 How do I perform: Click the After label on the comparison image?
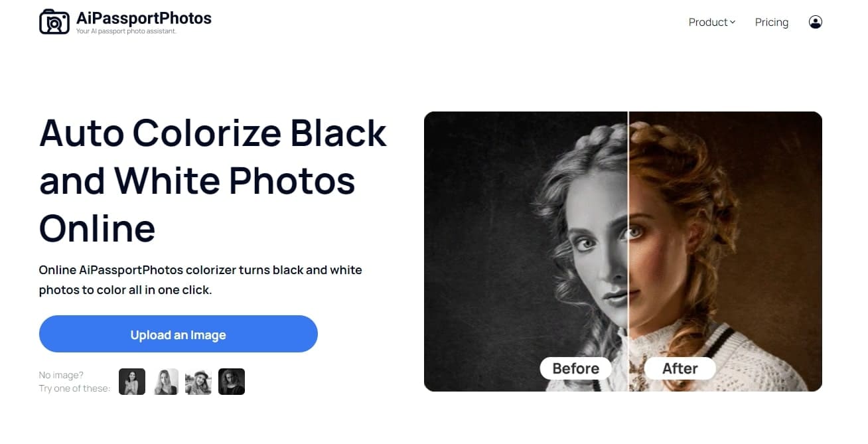(x=680, y=368)
